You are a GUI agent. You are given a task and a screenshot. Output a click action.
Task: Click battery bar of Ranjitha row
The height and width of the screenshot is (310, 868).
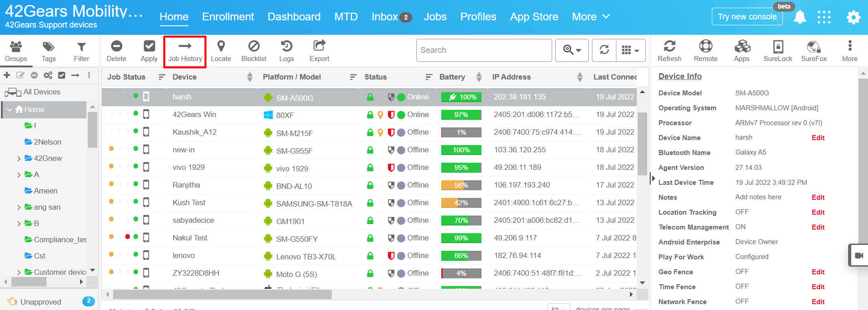coord(461,185)
